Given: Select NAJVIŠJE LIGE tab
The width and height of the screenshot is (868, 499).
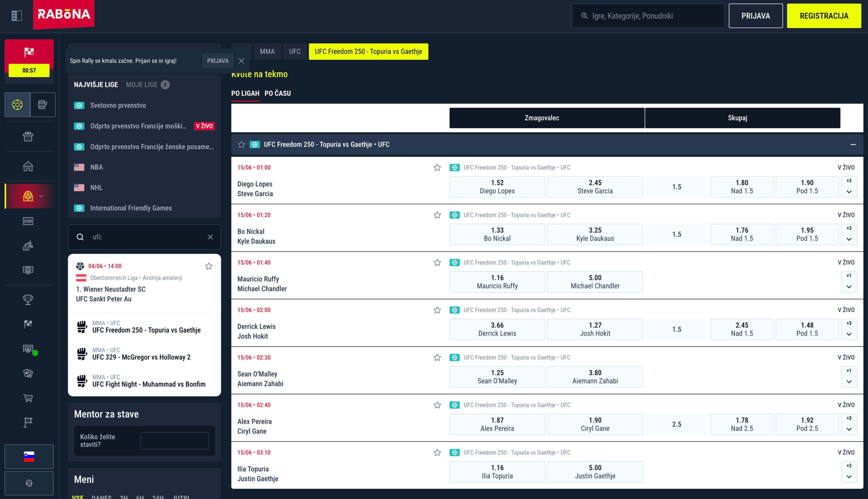Looking at the screenshot, I should (96, 85).
